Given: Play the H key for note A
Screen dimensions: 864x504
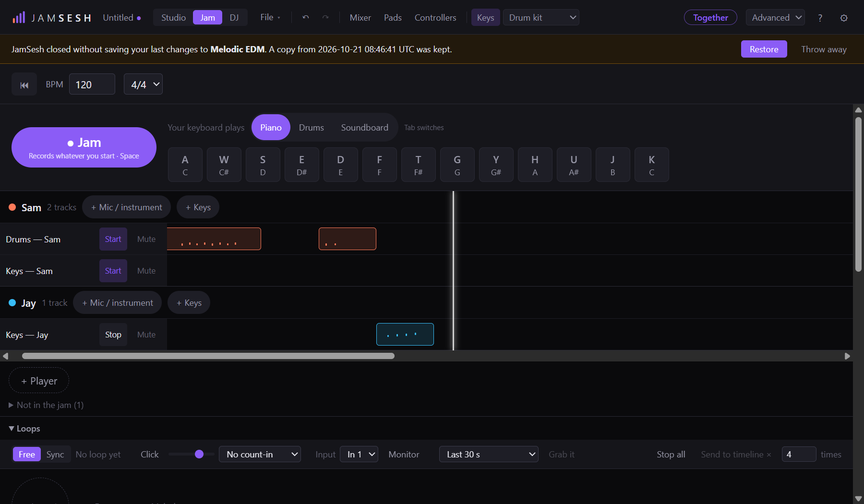Looking at the screenshot, I should [535, 165].
